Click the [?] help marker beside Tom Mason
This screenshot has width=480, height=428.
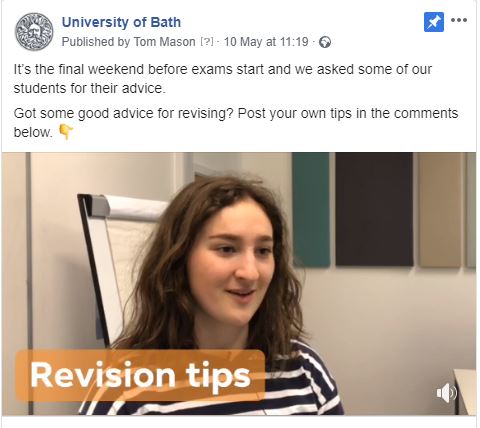pyautogui.click(x=207, y=42)
